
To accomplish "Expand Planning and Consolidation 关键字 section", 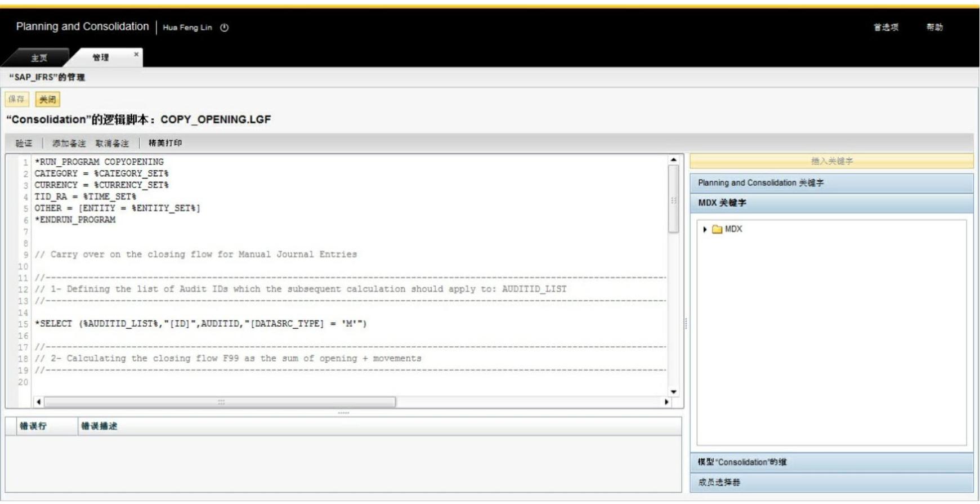I will pyautogui.click(x=831, y=183).
